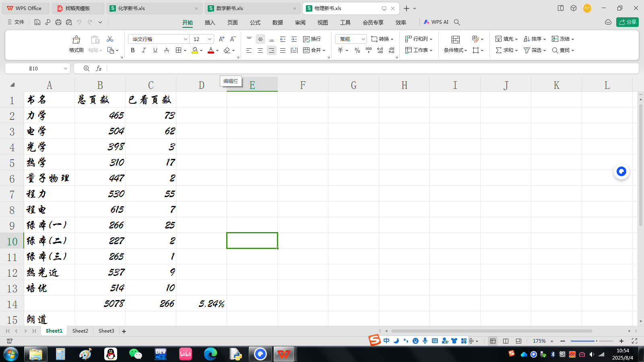Toggle Wrap Text (换行)
Image resolution: width=644 pixels, height=362 pixels.
point(312,39)
